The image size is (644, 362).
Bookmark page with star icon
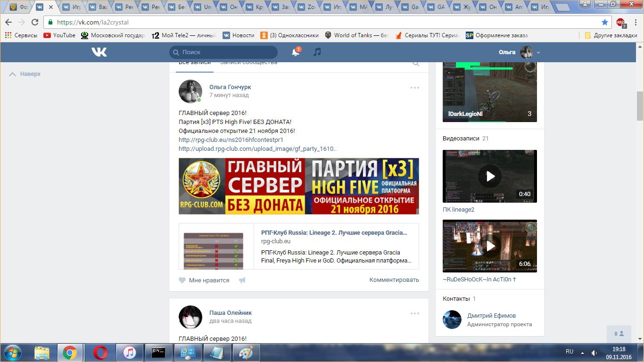(605, 22)
